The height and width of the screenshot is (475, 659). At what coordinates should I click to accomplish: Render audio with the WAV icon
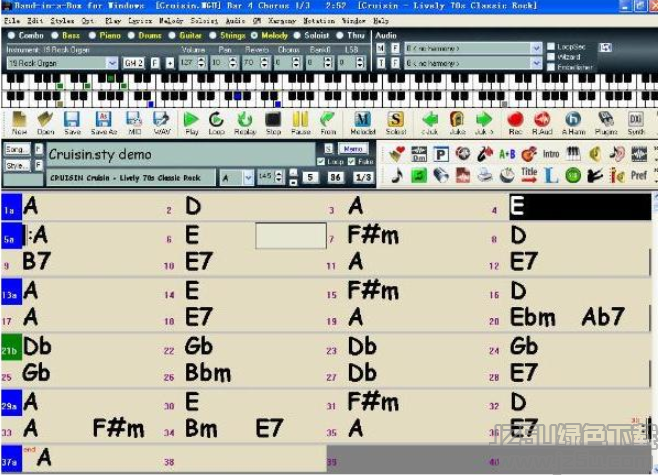161,123
